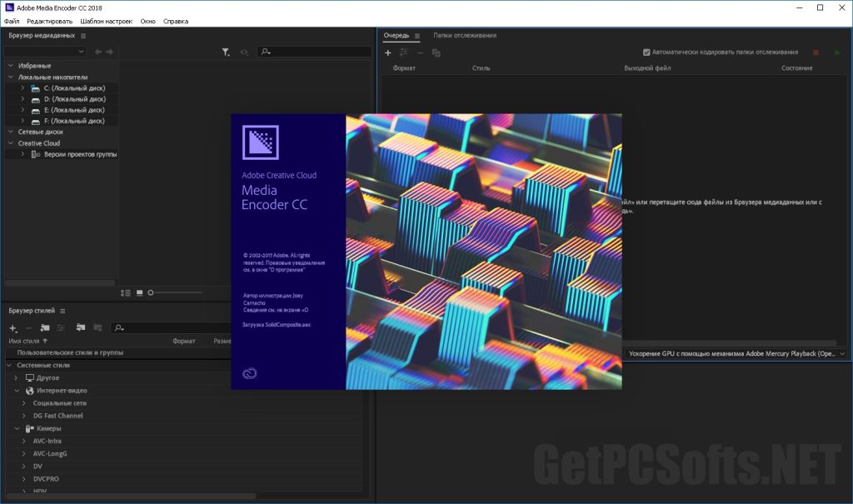Open the media browser location dropdown

click(x=45, y=52)
